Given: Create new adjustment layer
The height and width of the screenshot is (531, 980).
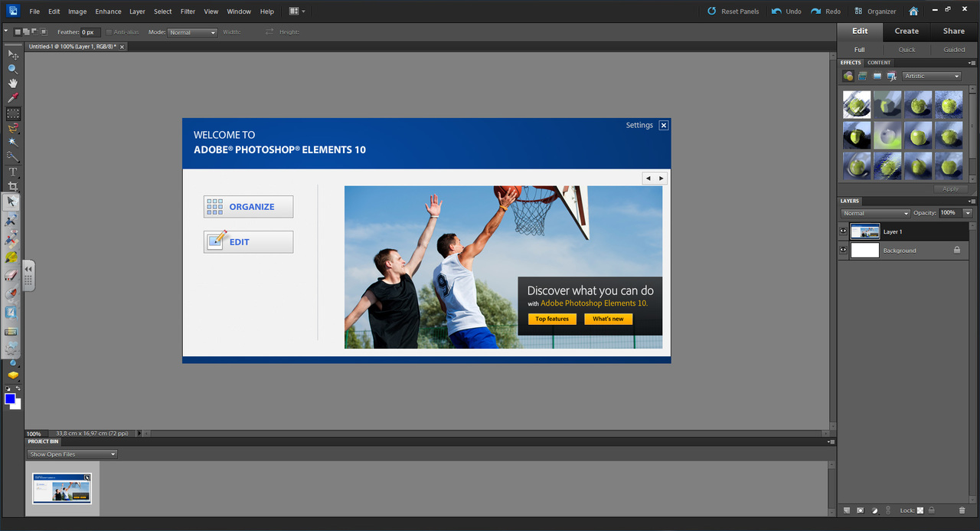Looking at the screenshot, I should coord(875,510).
